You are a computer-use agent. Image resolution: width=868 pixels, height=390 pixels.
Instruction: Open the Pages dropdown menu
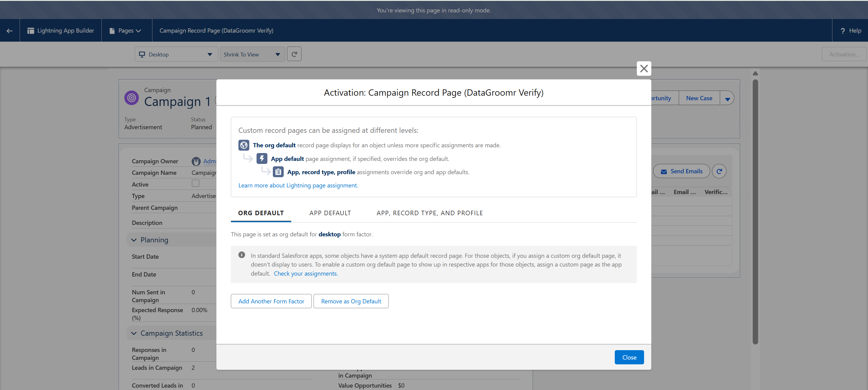[125, 31]
